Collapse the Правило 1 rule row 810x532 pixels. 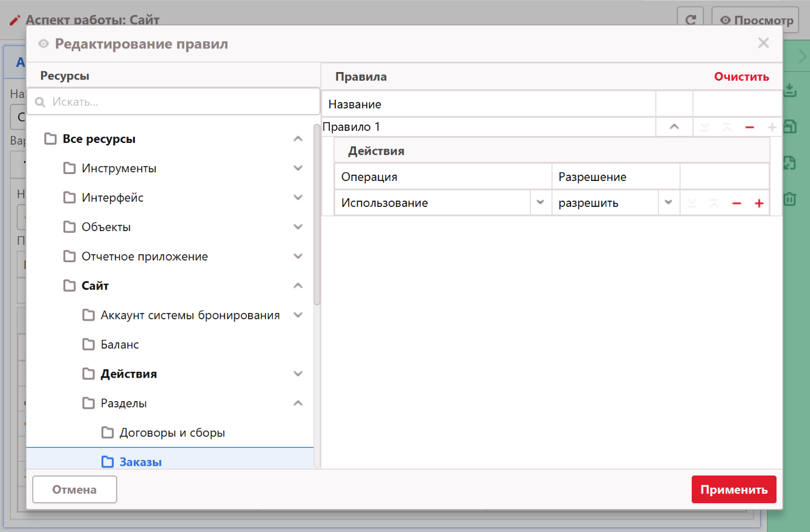coord(674,127)
